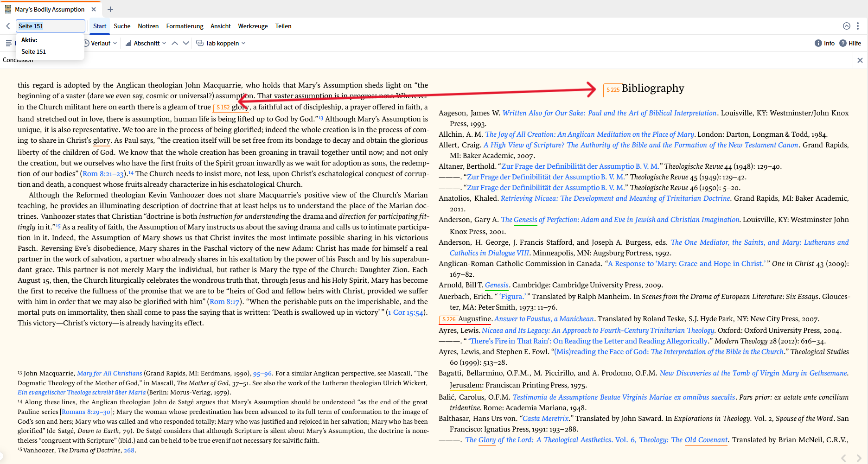
Task: Expand the Tab koppeln dropdown
Action: click(242, 43)
